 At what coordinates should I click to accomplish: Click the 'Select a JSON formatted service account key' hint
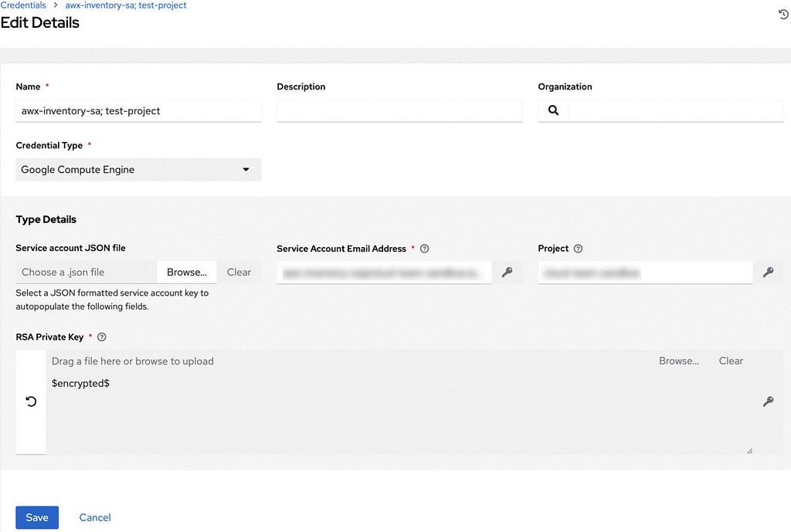[112, 300]
